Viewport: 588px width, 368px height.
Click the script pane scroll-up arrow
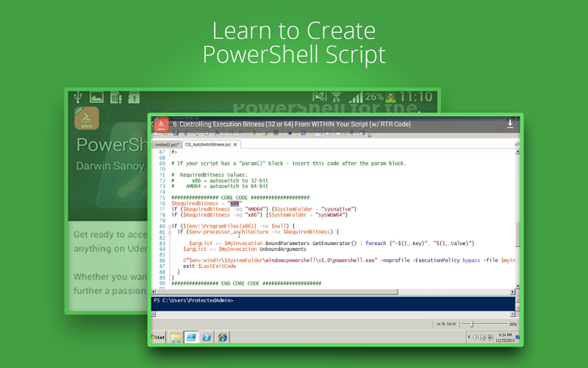pyautogui.click(x=517, y=152)
